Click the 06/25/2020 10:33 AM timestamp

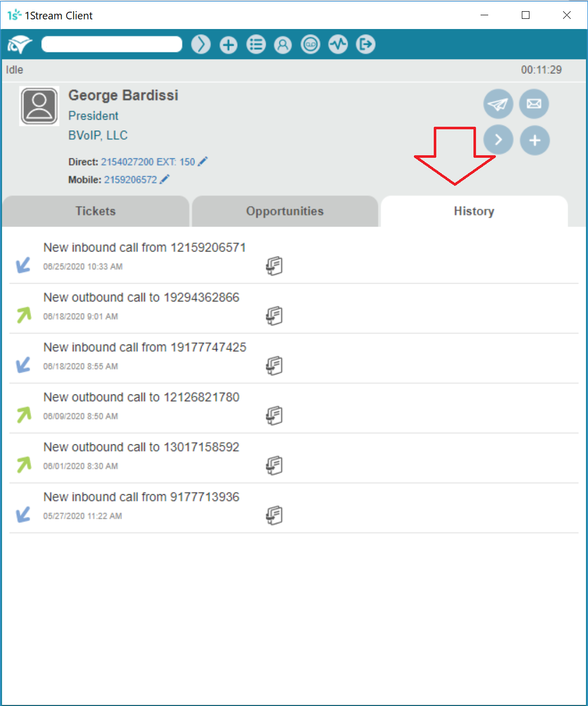83,267
